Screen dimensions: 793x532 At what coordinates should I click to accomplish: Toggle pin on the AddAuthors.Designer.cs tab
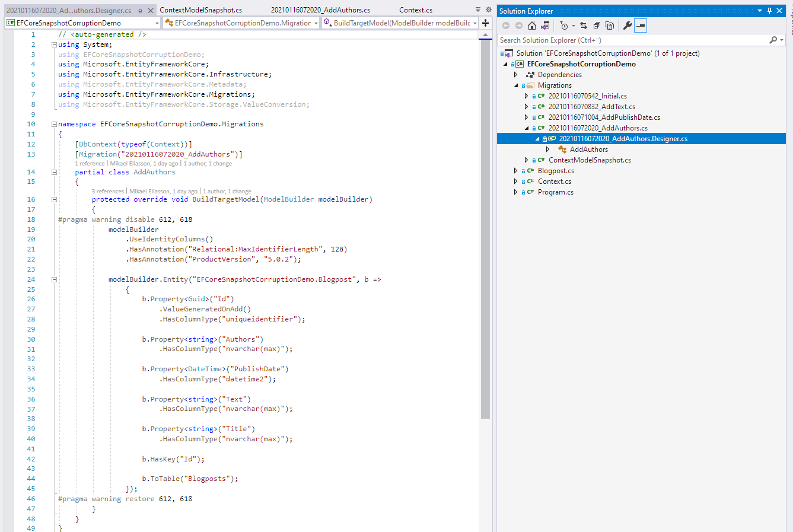click(x=139, y=11)
